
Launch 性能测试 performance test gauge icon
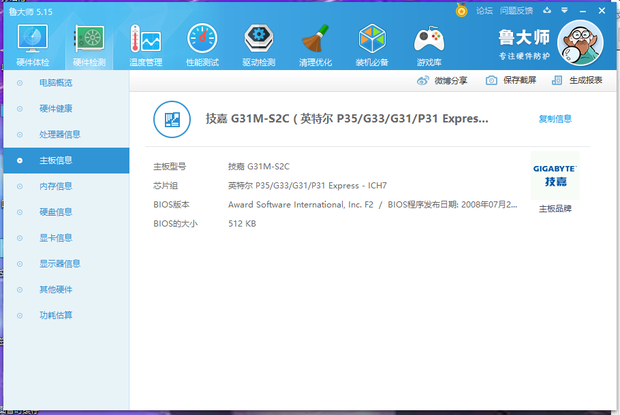[202, 45]
